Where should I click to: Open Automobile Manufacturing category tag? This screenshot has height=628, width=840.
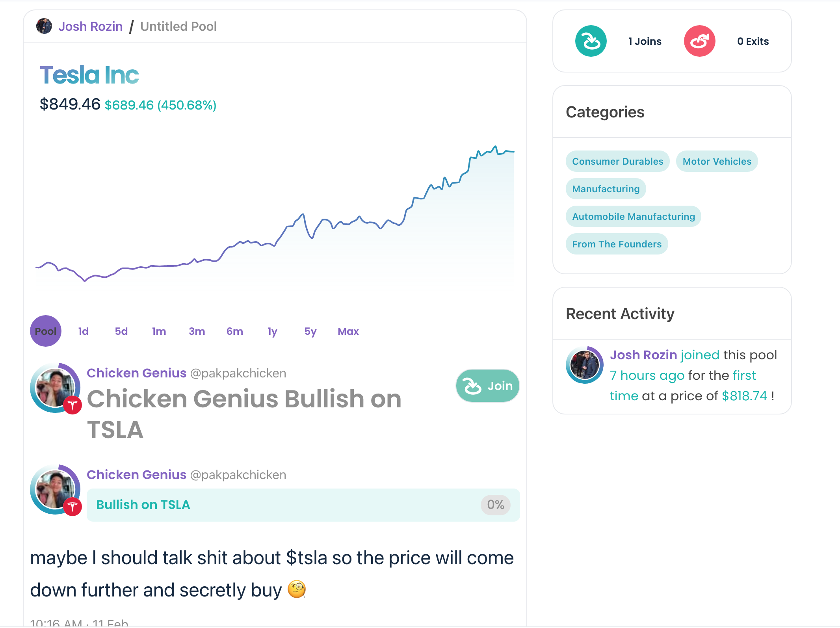pos(633,216)
